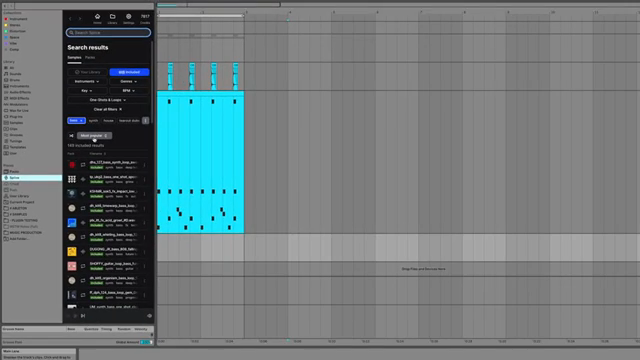Image resolution: width=640 pixels, height=360 pixels.
Task: Show more tags with ellipsis button
Action: pos(145,121)
